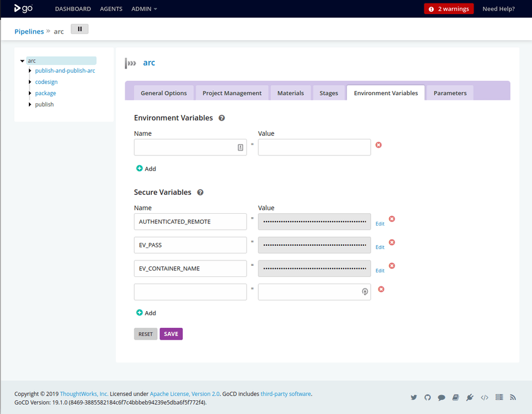Expand the codesign stage in tree

point(30,82)
